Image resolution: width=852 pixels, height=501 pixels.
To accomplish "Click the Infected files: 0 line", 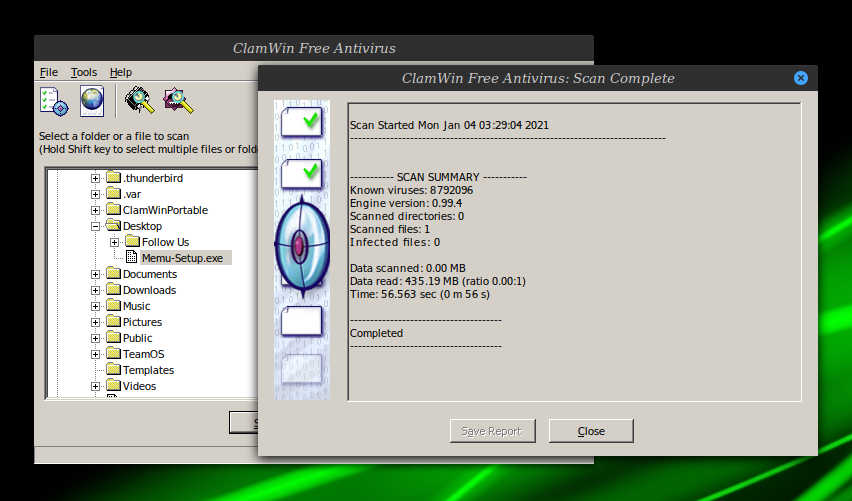I will [395, 243].
